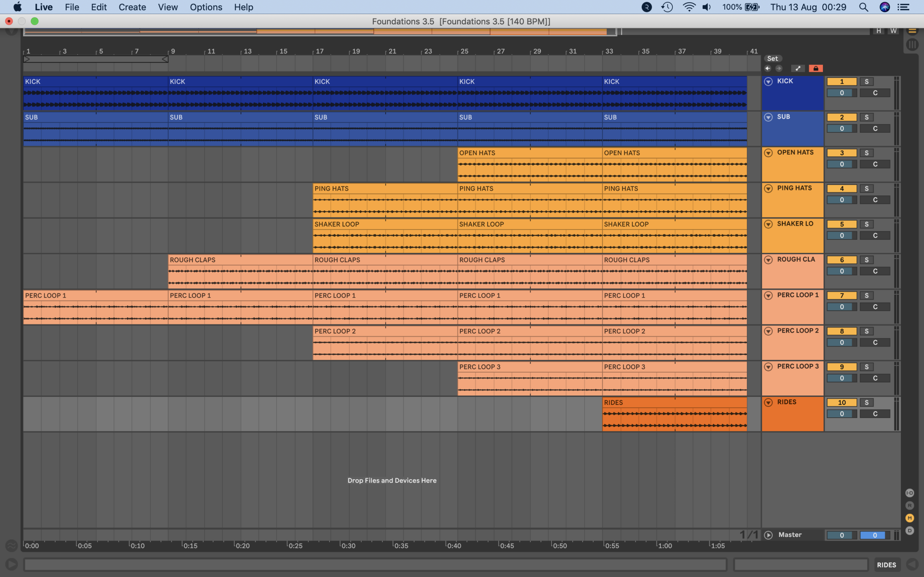Open the Spotlight search icon
Screen dimensions: 924x577
[x=863, y=7]
